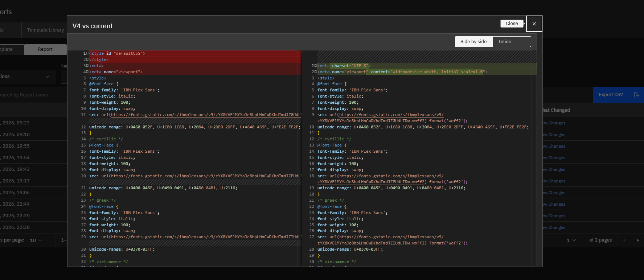The width and height of the screenshot is (644, 280).
Task: Open View Changes for the 19:55 row
Action: tap(554, 146)
